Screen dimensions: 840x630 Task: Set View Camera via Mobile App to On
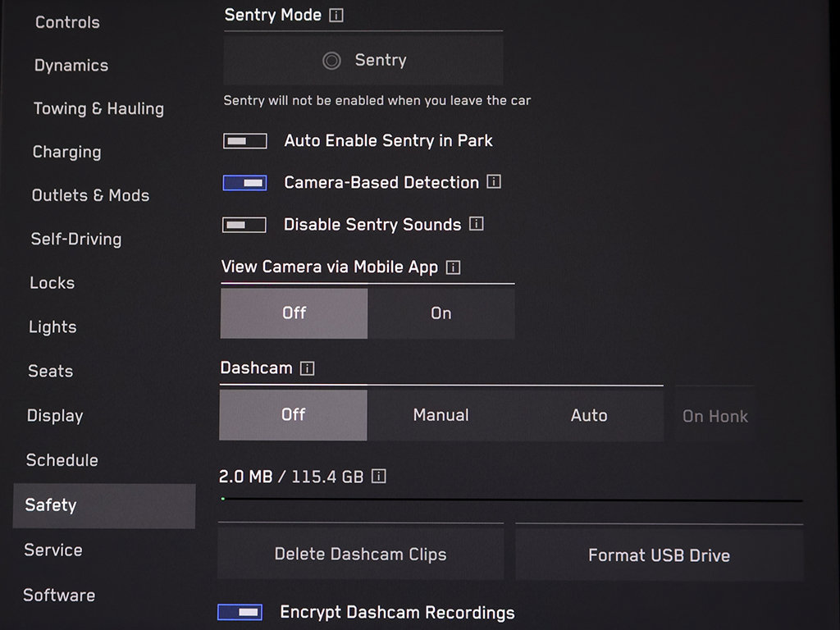coord(441,313)
